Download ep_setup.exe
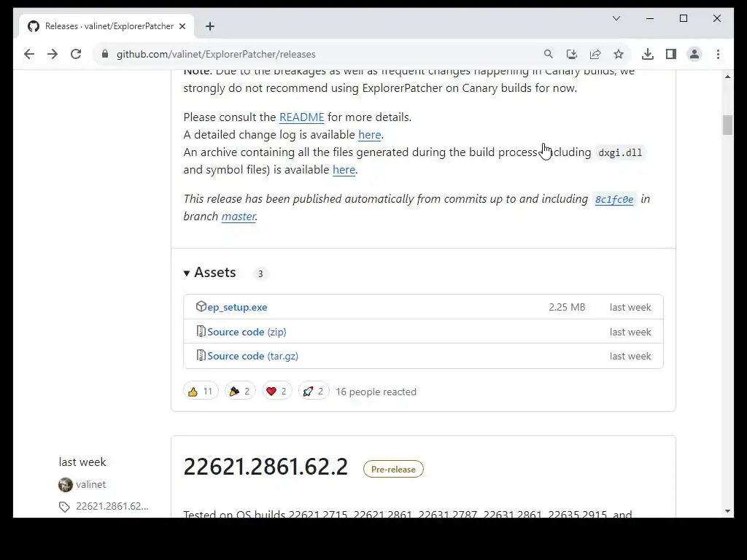The width and height of the screenshot is (747, 560). pyautogui.click(x=237, y=308)
